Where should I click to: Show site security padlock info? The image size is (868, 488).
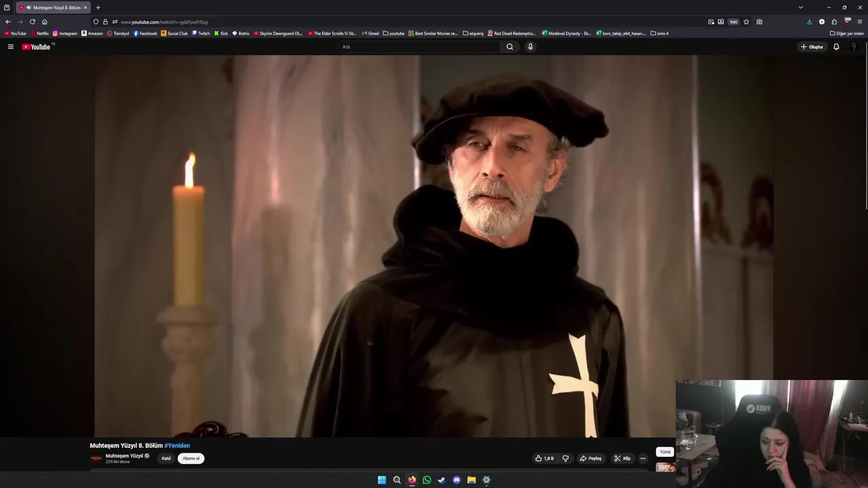tap(105, 22)
